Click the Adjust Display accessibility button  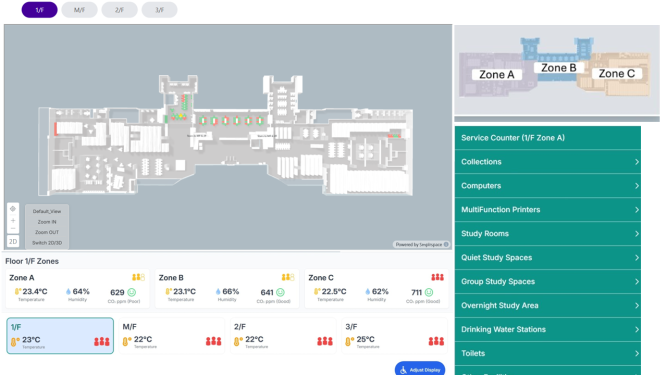(420, 369)
